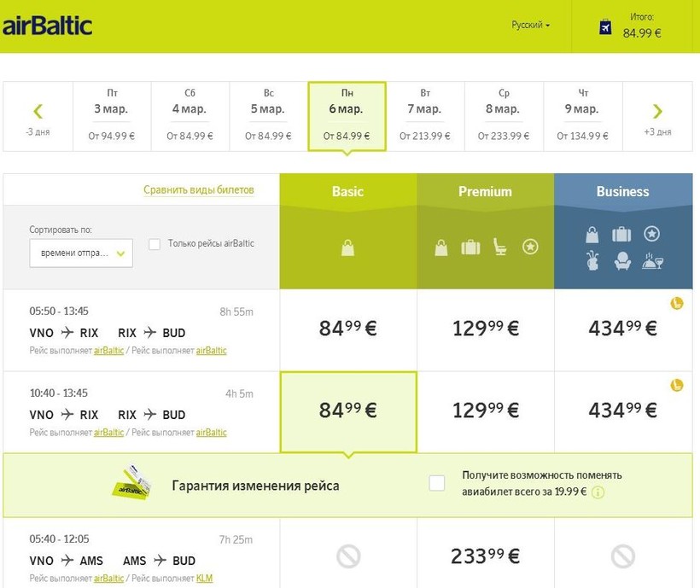Screen dimensions: 700x588
Task: Click orange seat badge on 10:40 Business fare
Action: [677, 385]
